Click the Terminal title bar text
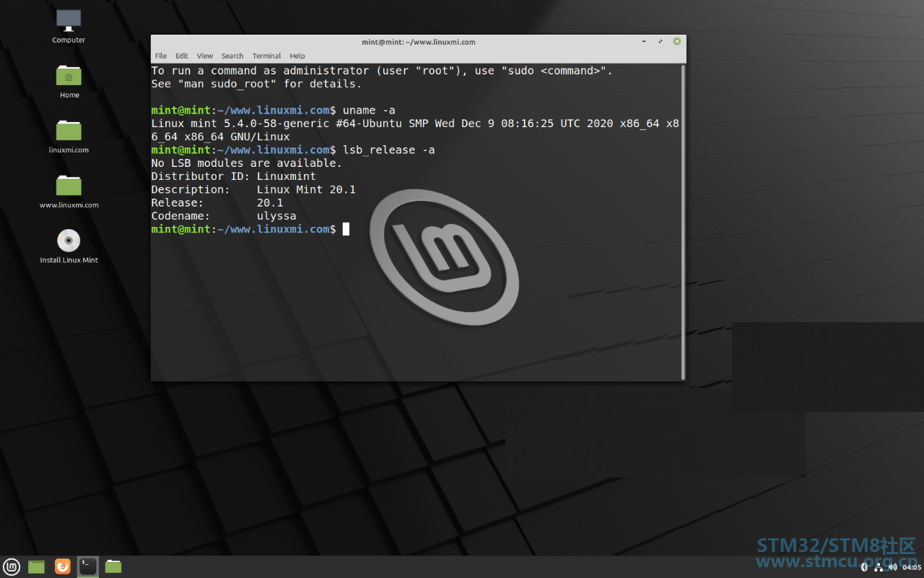This screenshot has width=924, height=578. click(419, 42)
